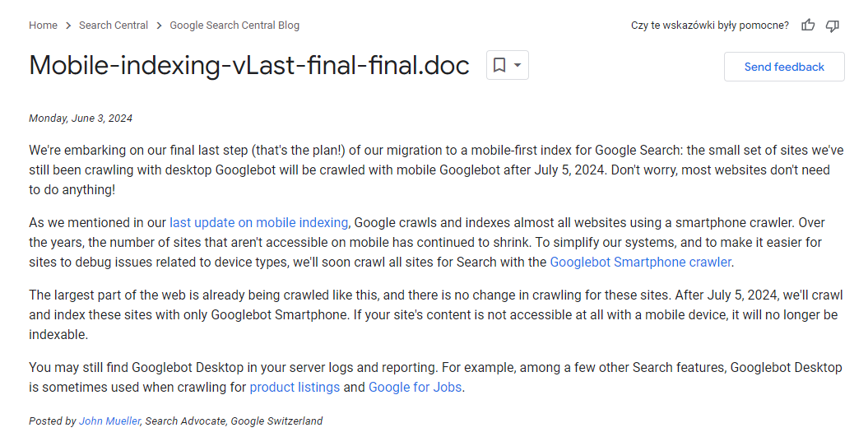Click the chevron after Home breadcrumb
This screenshot has height=437, width=868.
pyautogui.click(x=68, y=26)
